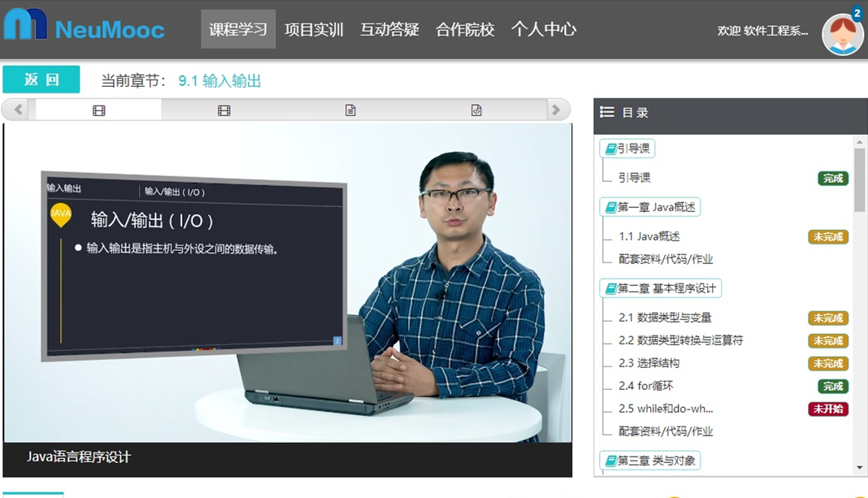
Task: Toggle the 未开始 badge on 2.5 while和do-wh...
Action: tap(828, 409)
